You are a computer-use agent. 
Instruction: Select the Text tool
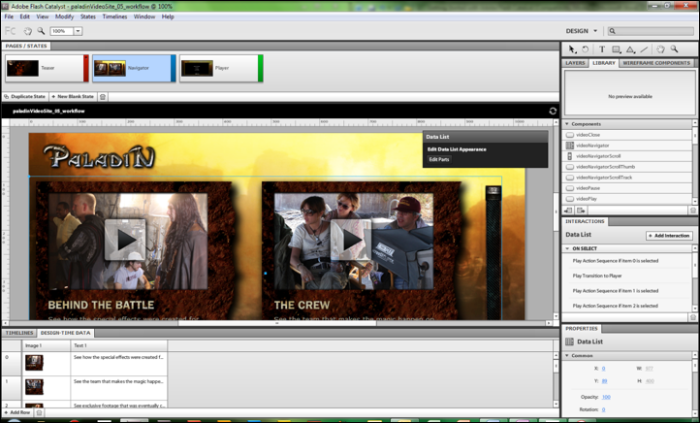602,50
